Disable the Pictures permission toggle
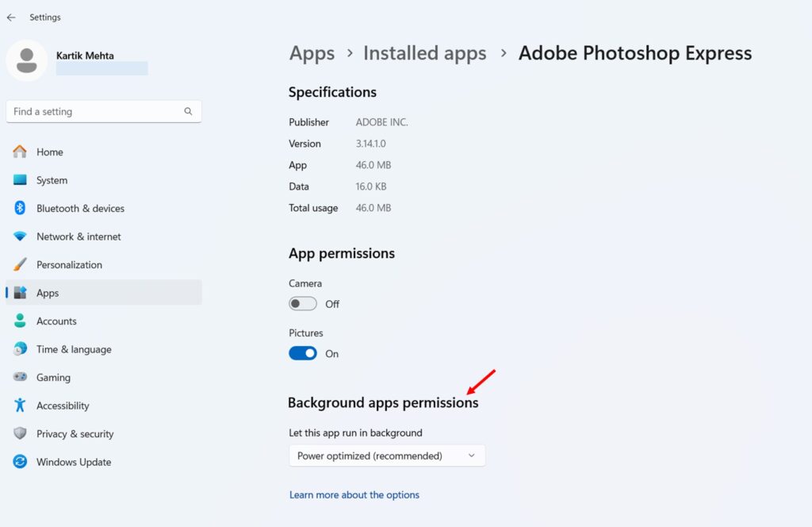 click(x=302, y=353)
